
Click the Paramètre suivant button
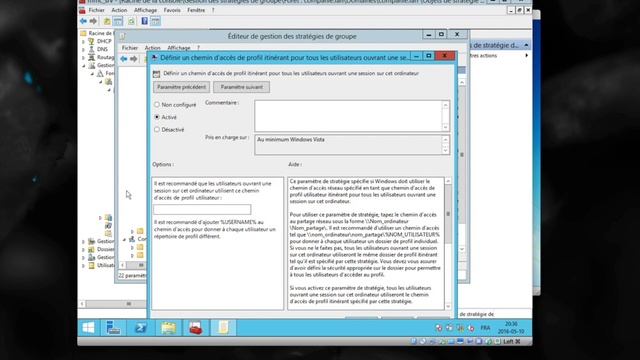[x=241, y=87]
